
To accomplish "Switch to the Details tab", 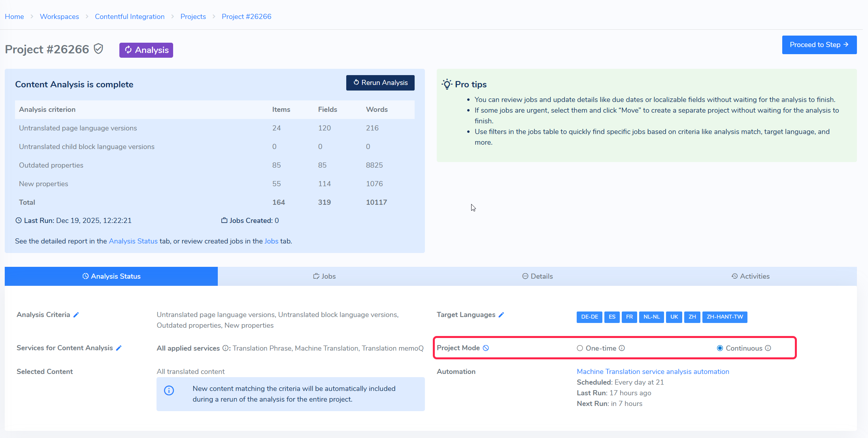I will click(x=537, y=276).
